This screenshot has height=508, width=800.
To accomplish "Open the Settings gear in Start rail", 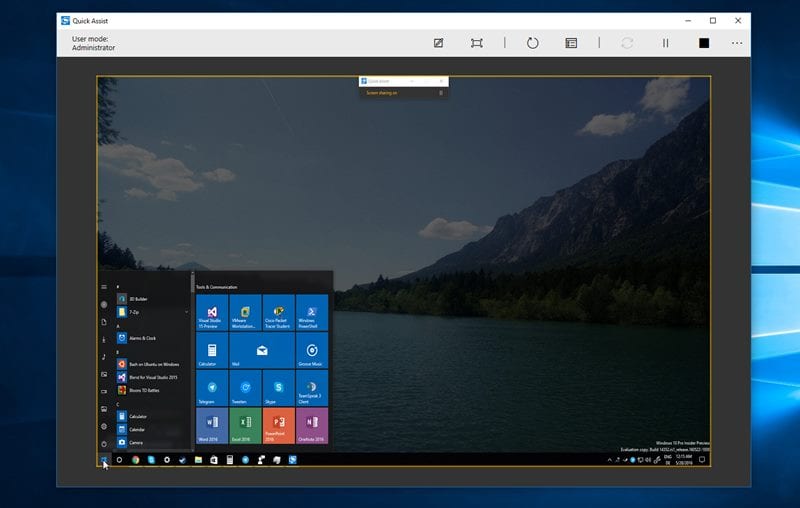I will pos(104,426).
